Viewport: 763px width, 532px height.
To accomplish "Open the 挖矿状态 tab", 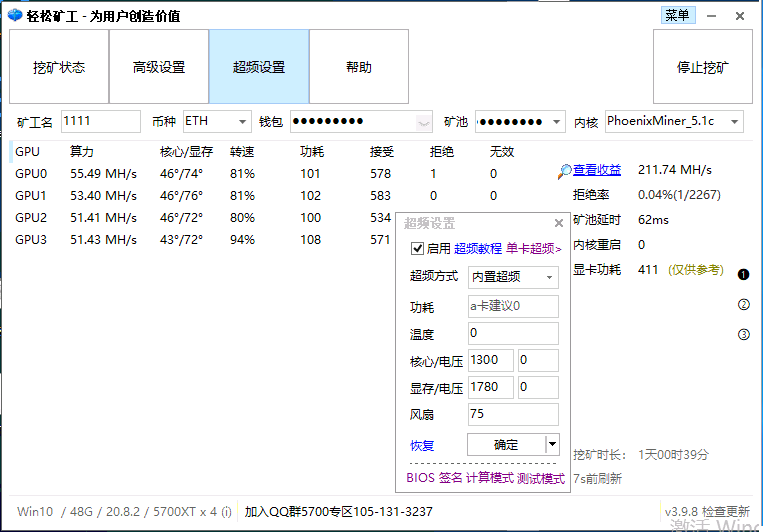I will coord(59,67).
